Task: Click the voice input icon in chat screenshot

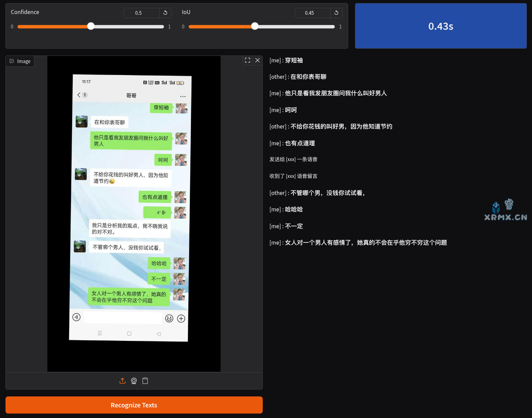Action: [x=76, y=317]
